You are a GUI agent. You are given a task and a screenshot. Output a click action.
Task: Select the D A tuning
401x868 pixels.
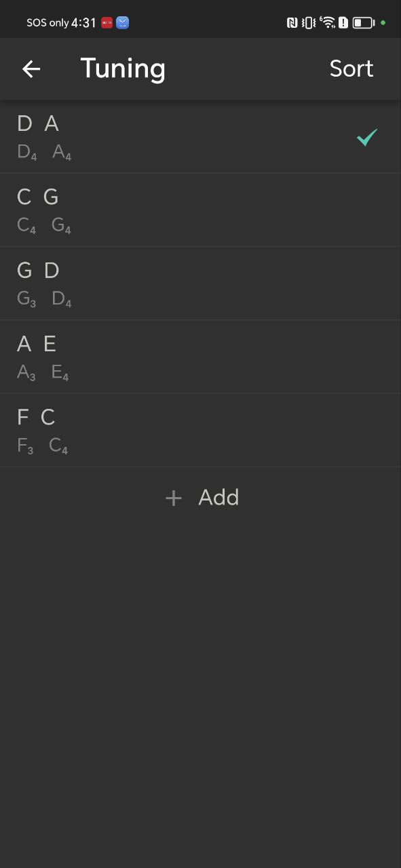pos(200,137)
